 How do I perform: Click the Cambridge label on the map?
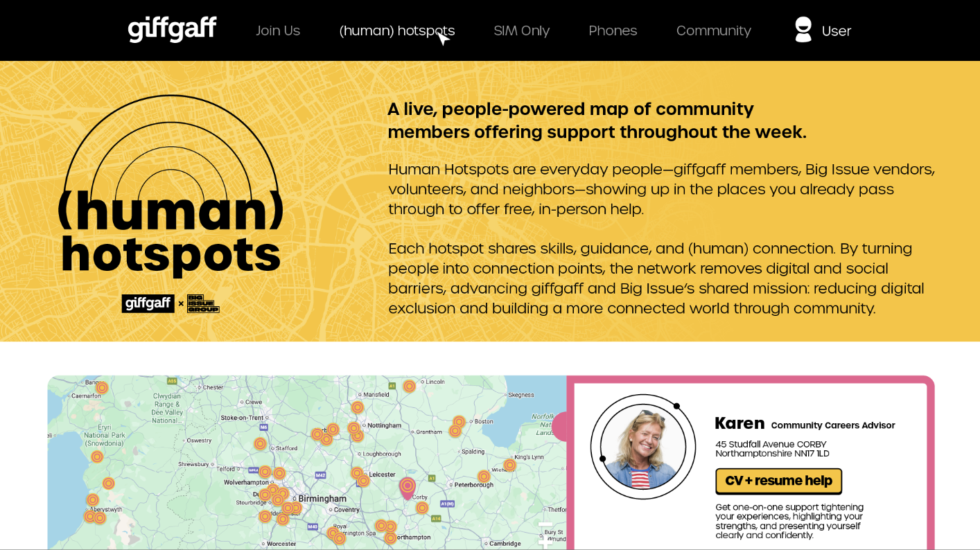pyautogui.click(x=505, y=543)
